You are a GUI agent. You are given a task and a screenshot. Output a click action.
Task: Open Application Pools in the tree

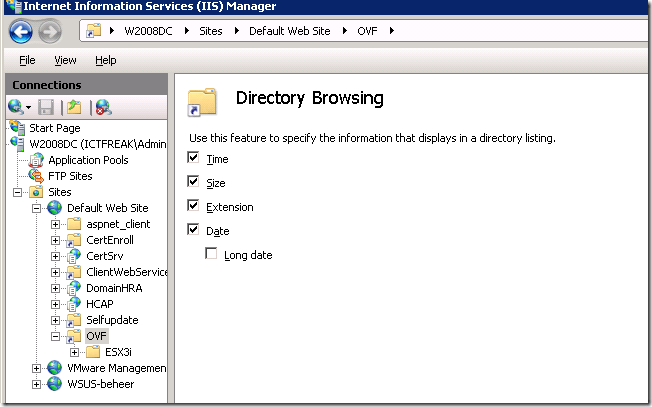point(87,160)
